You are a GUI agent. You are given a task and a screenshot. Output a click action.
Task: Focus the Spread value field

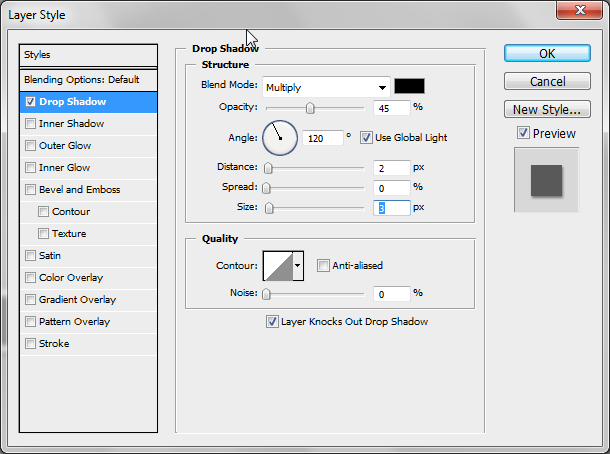click(x=391, y=188)
